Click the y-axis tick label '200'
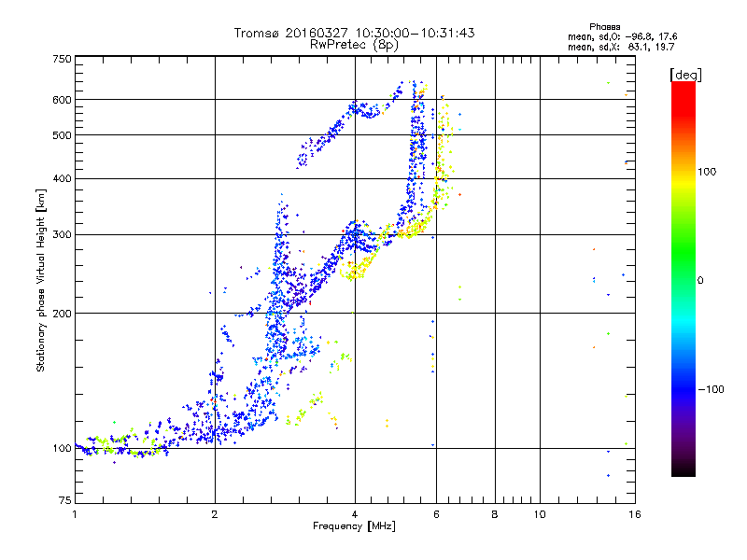747x560 pixels. 62,314
